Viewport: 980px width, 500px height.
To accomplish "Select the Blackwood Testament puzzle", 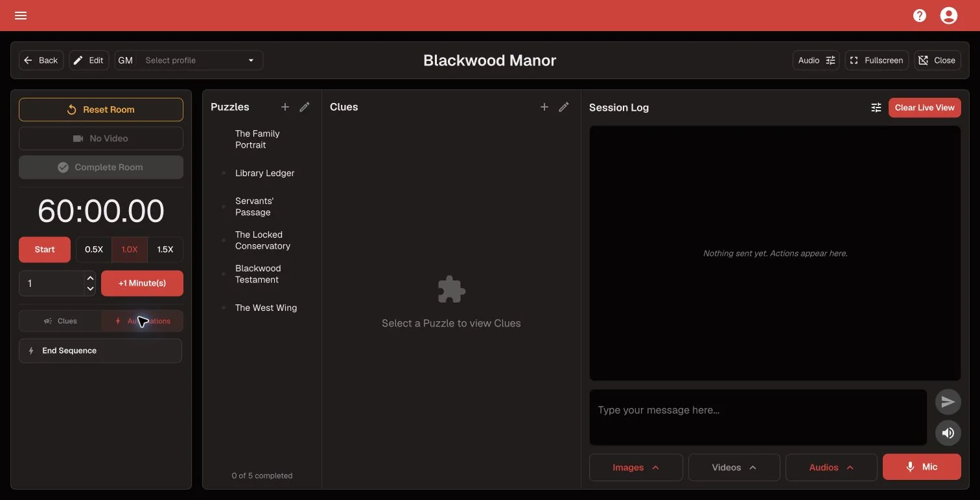I will 262,274.
